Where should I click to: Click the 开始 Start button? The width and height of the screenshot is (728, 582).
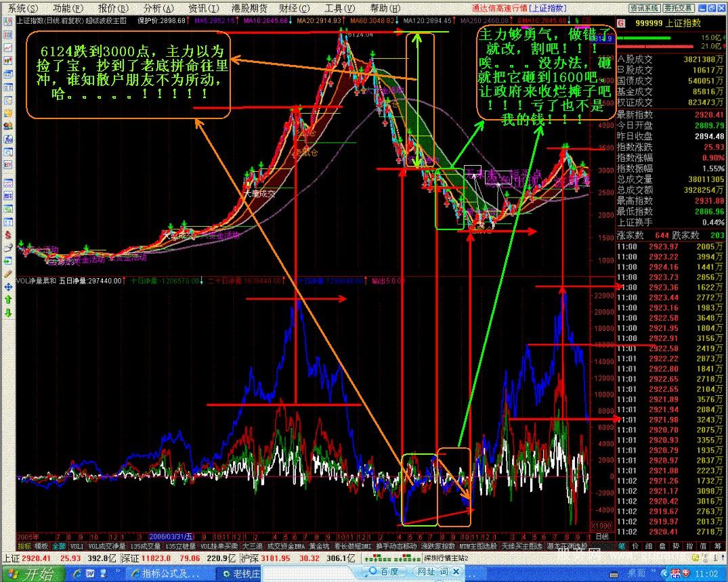point(33,575)
